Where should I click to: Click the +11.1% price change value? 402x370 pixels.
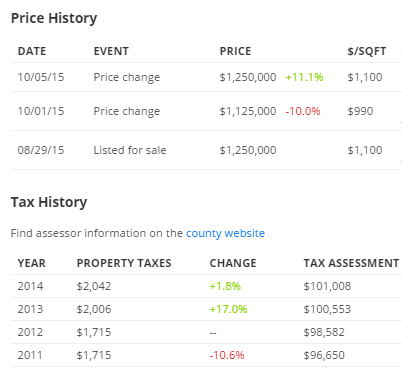304,77
